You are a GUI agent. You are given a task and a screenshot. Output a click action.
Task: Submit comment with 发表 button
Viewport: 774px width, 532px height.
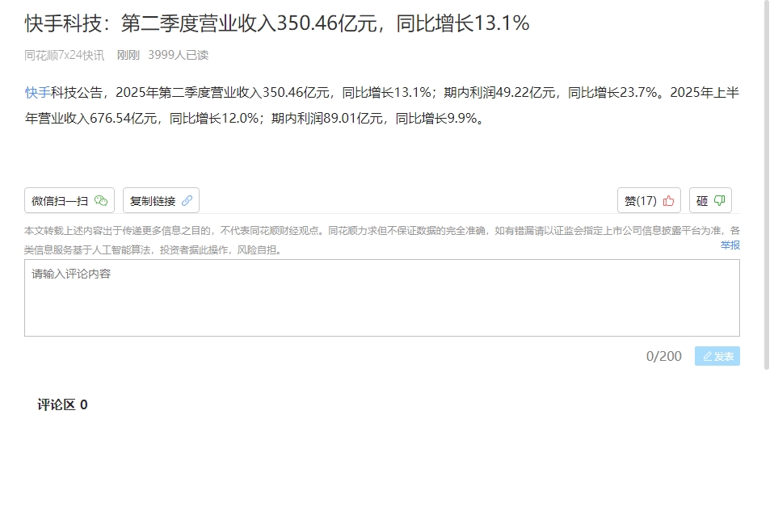[x=717, y=356]
